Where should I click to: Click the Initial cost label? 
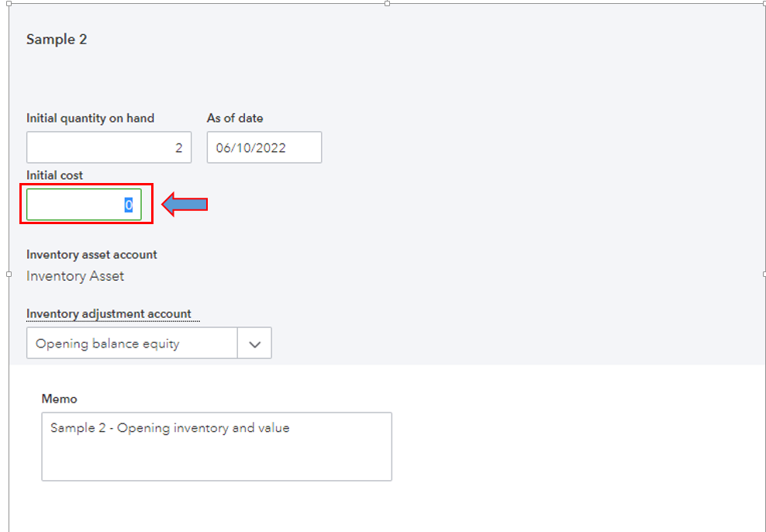(x=54, y=176)
